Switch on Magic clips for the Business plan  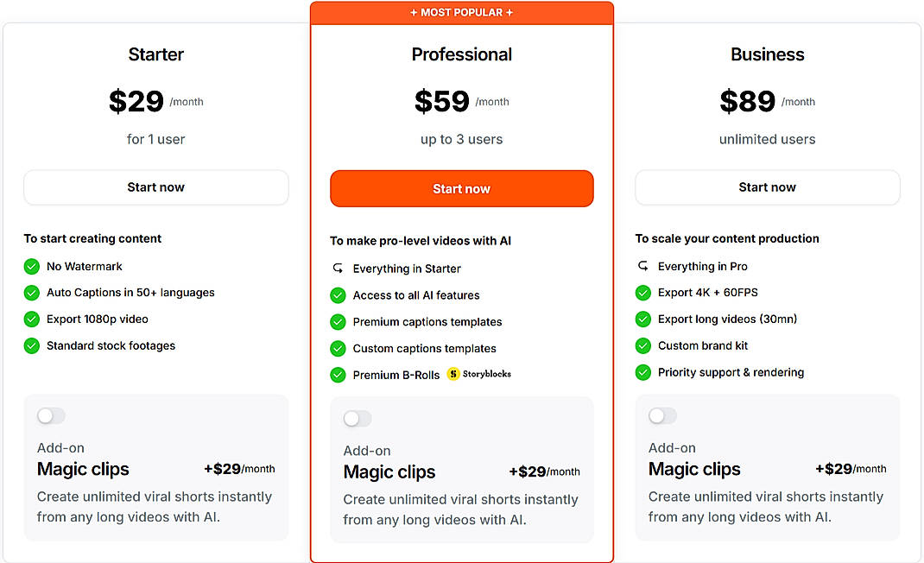pos(662,415)
